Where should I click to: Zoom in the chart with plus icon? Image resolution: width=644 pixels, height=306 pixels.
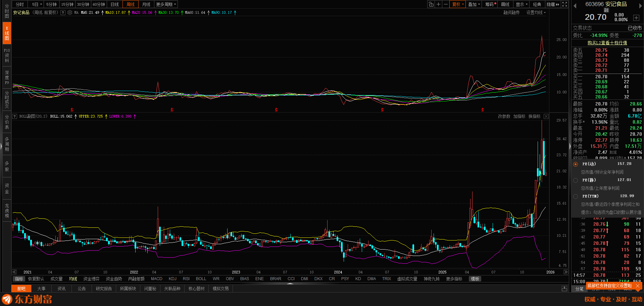coord(438,4)
